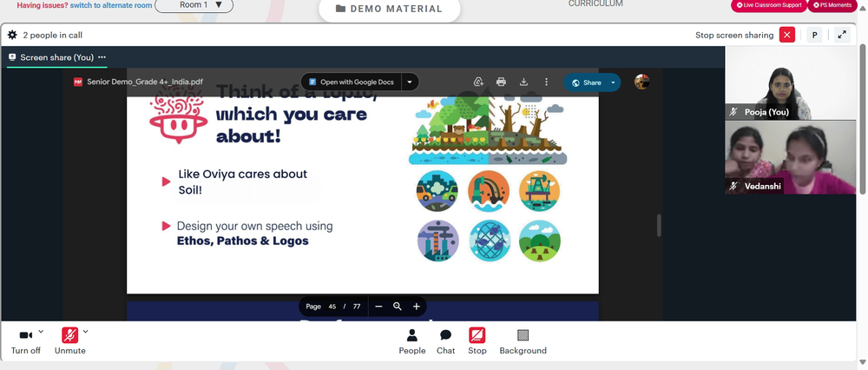
Task: Click the page number 45 field
Action: pos(332,307)
